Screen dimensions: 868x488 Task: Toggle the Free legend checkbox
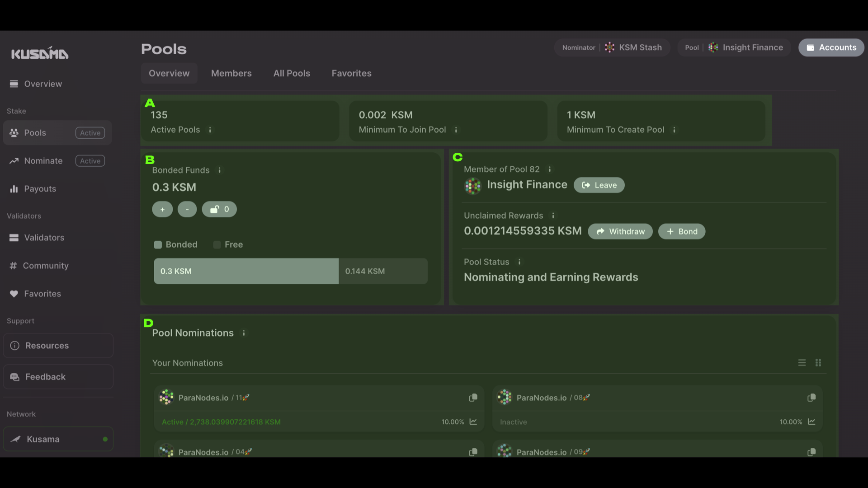(x=217, y=244)
